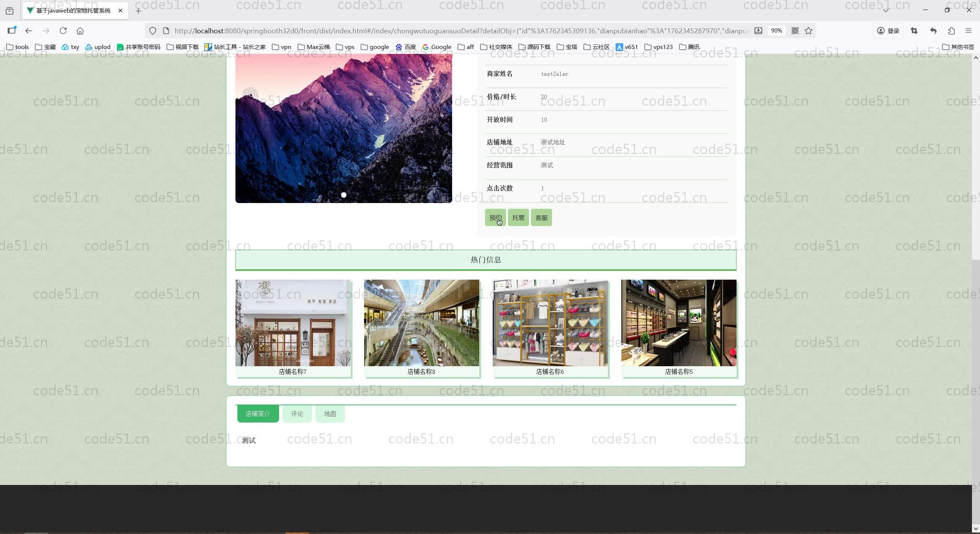Switch to the 评论 tab
This screenshot has height=534, width=980.
click(x=297, y=414)
